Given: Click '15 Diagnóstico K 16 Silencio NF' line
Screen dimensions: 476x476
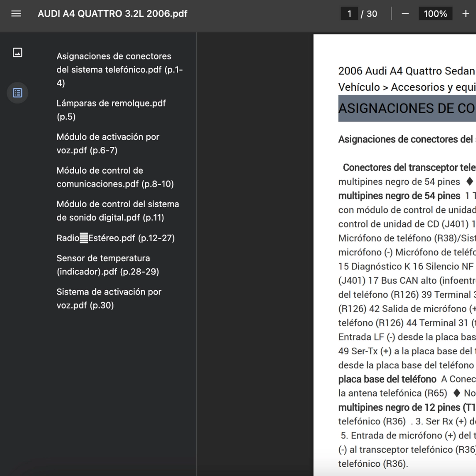Looking at the screenshot, I should (x=406, y=266).
